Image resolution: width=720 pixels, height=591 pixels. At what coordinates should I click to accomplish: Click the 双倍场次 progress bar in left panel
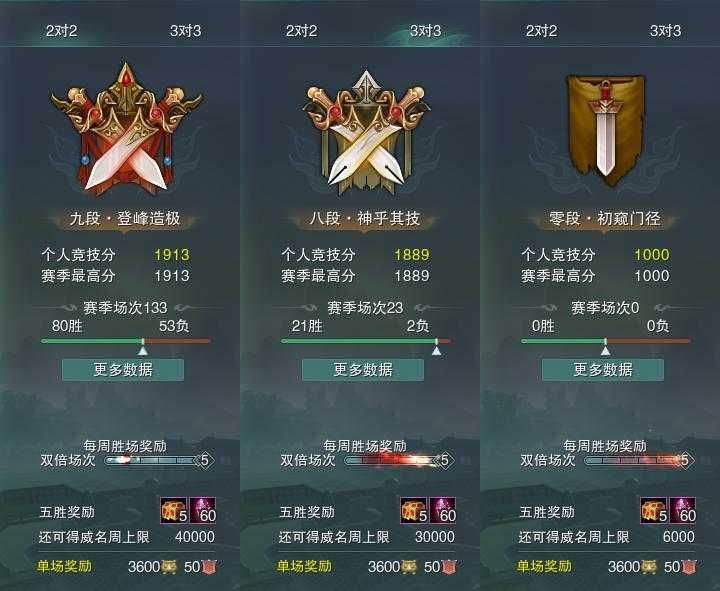[x=151, y=460]
